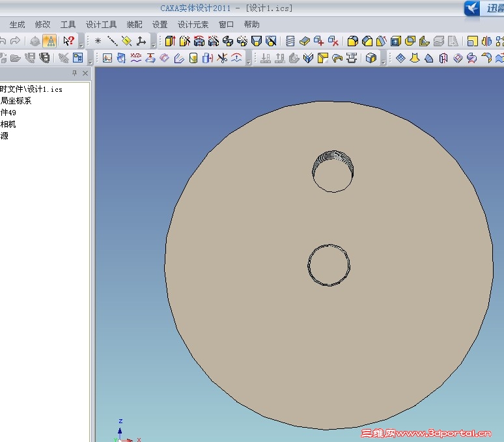
Task: Select the upper hole on the disc
Action: [333, 172]
